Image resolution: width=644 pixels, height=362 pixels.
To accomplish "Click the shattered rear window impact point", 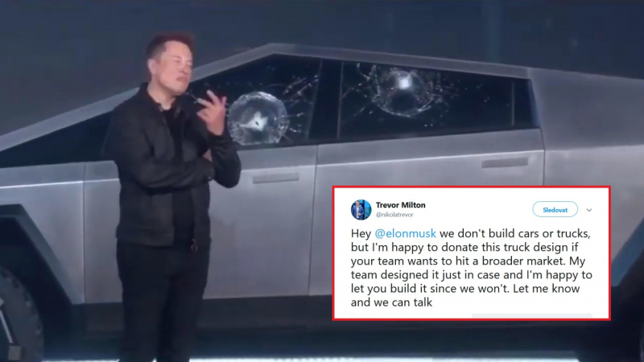I will click(x=404, y=85).
